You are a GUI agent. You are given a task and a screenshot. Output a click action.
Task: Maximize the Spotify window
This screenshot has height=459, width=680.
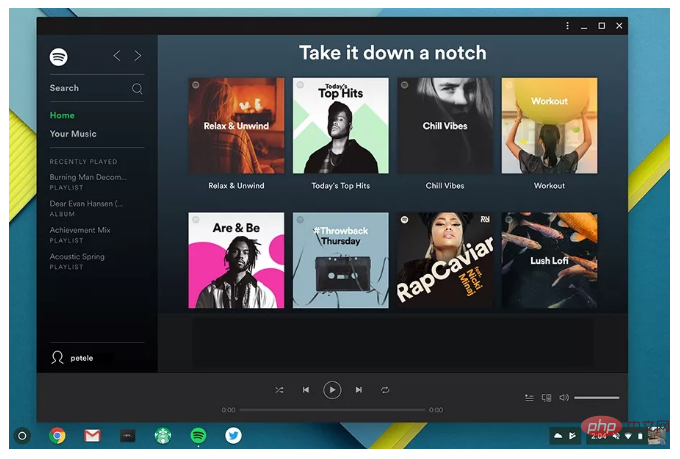[602, 26]
